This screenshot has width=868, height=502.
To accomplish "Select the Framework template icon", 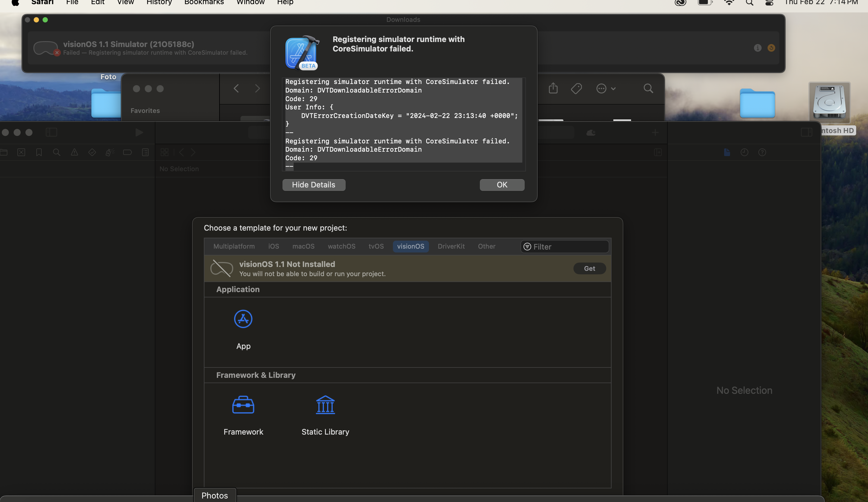I will tap(243, 405).
